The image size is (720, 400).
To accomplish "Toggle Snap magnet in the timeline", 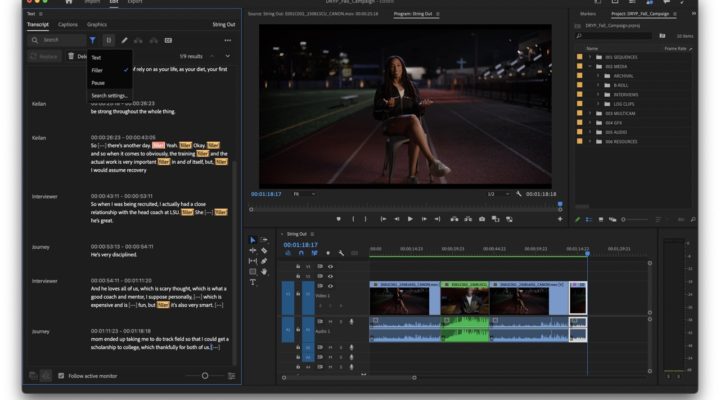I will tap(301, 253).
